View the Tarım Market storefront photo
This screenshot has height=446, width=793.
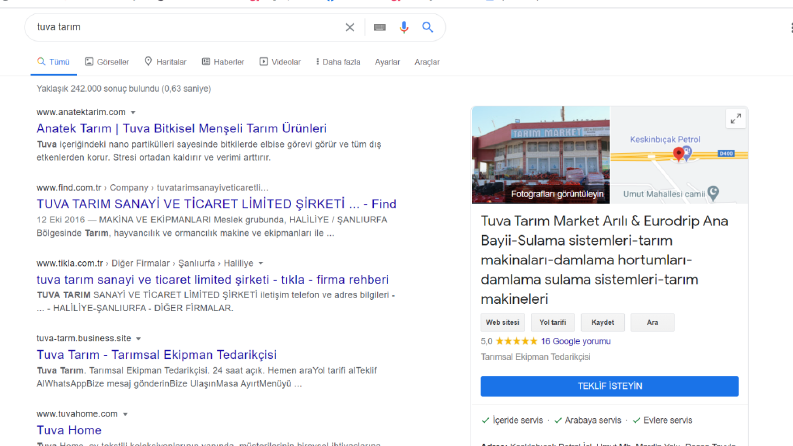[541, 155]
